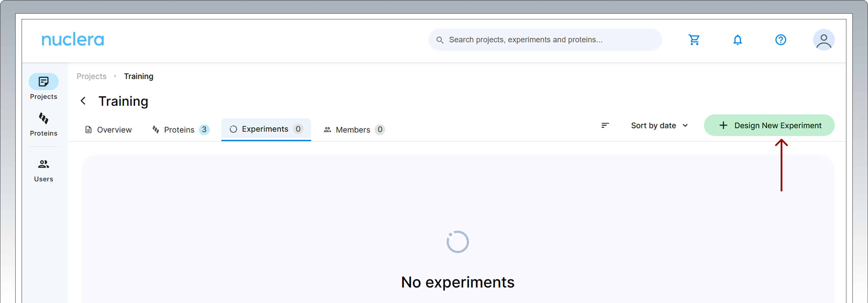Click the Training page heading
This screenshot has height=303, width=868.
coord(123,101)
